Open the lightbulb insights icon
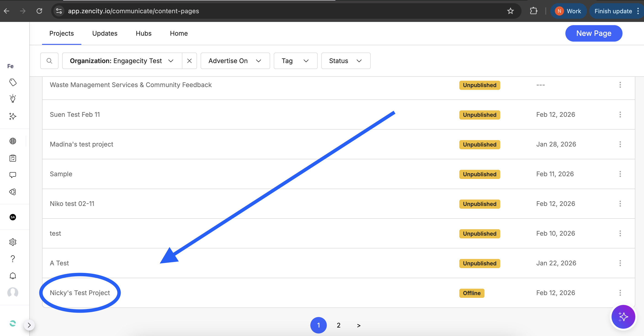644x336 pixels. click(x=13, y=99)
